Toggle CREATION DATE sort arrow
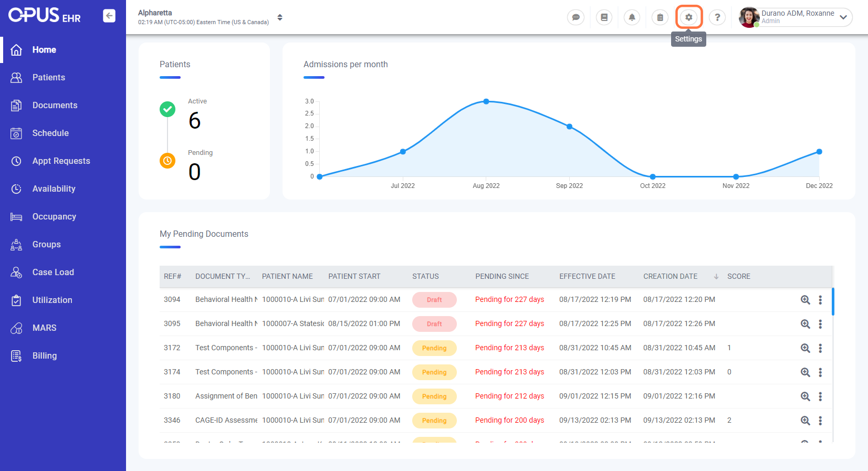This screenshot has height=471, width=868. tap(716, 276)
